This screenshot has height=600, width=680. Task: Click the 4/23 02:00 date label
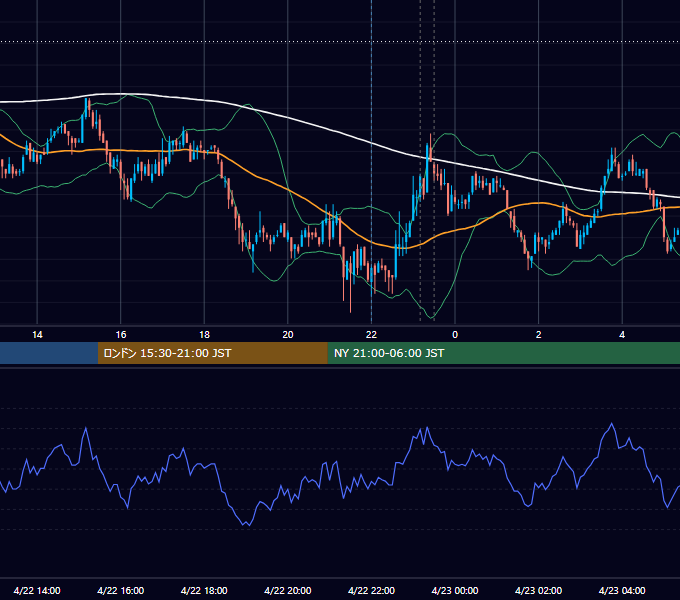point(538,590)
